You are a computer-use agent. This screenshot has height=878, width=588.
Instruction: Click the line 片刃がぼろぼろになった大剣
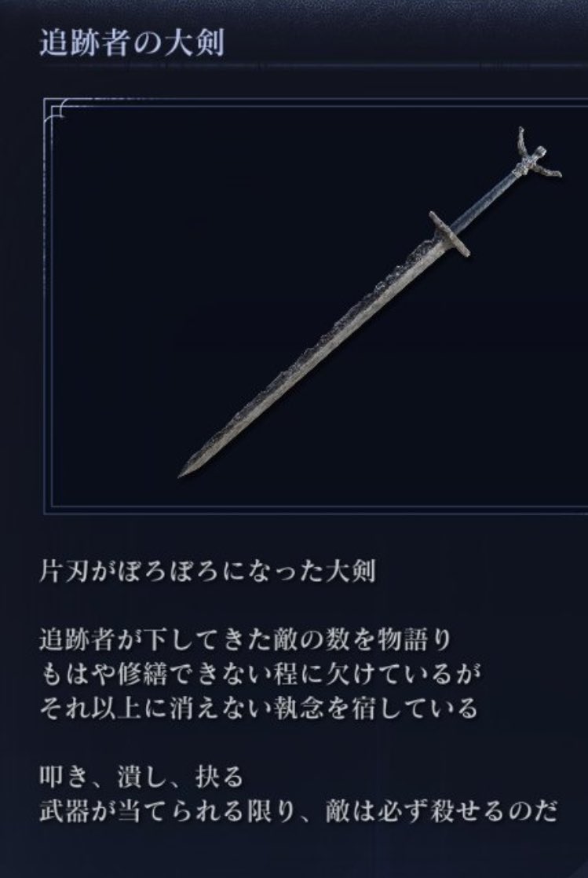pos(207,573)
